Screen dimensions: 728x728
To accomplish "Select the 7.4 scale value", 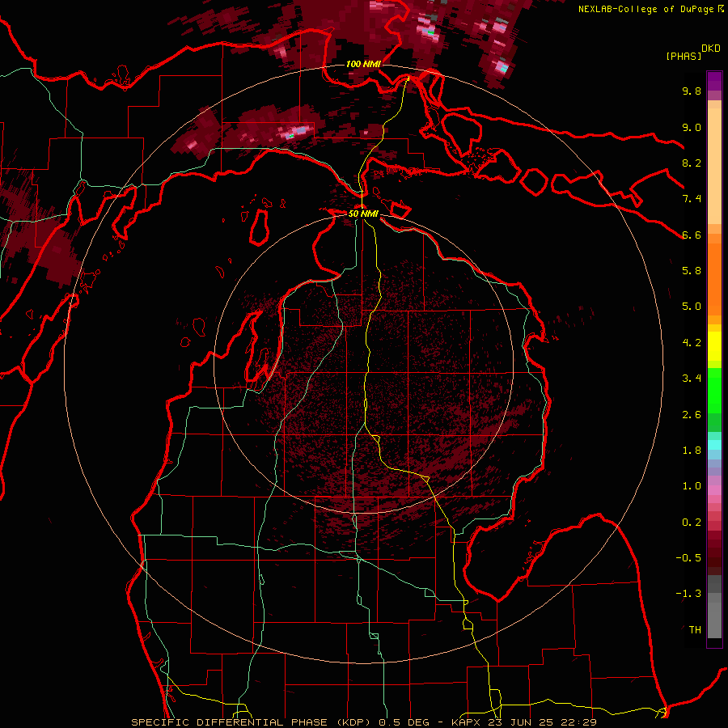I will tap(692, 199).
